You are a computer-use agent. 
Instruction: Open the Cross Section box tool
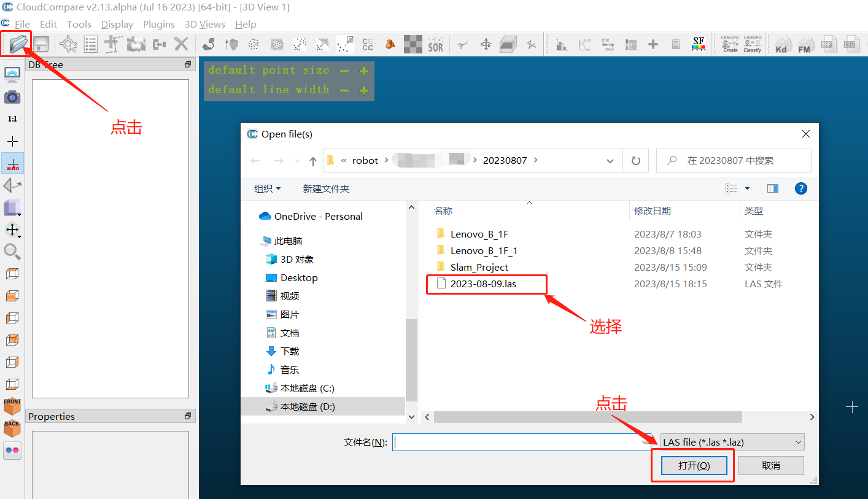pyautogui.click(x=508, y=44)
